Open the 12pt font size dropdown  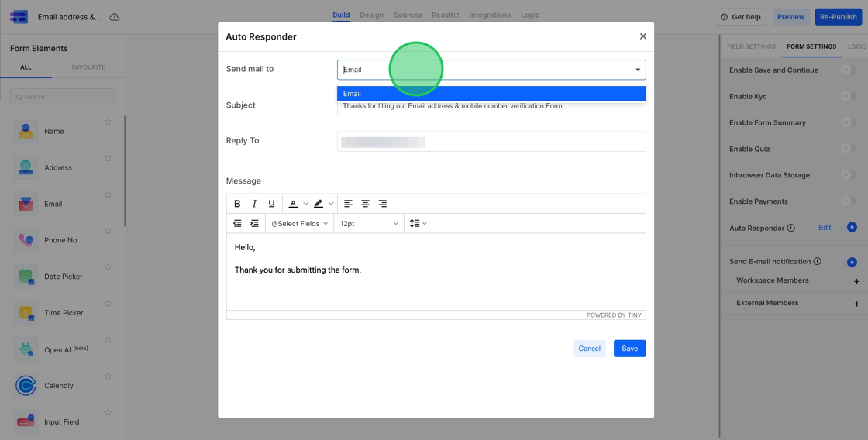click(x=369, y=224)
